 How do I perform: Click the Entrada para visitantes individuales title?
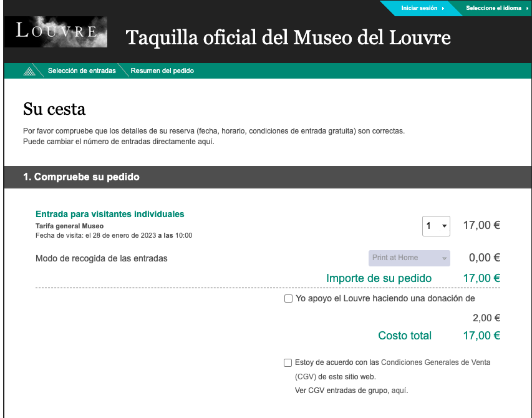[110, 214]
